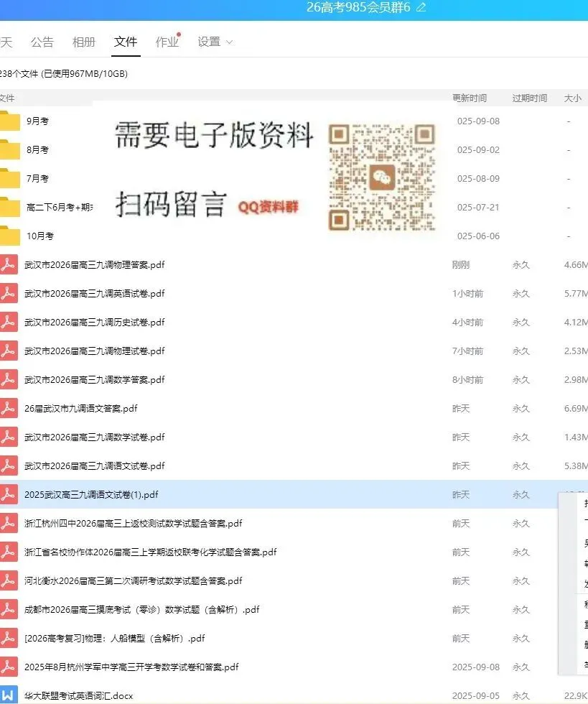Click PDF icon of 河北衡水 第二次调研 file

[x=9, y=580]
